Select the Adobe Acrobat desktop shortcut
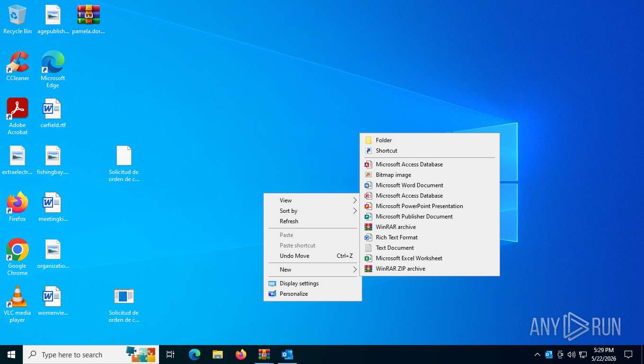 pyautogui.click(x=18, y=116)
